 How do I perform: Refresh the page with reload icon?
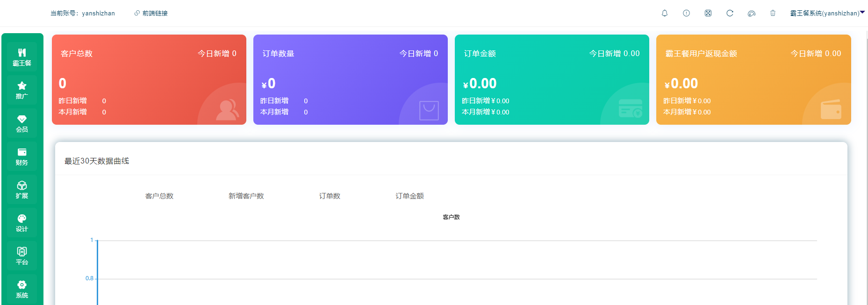[730, 13]
